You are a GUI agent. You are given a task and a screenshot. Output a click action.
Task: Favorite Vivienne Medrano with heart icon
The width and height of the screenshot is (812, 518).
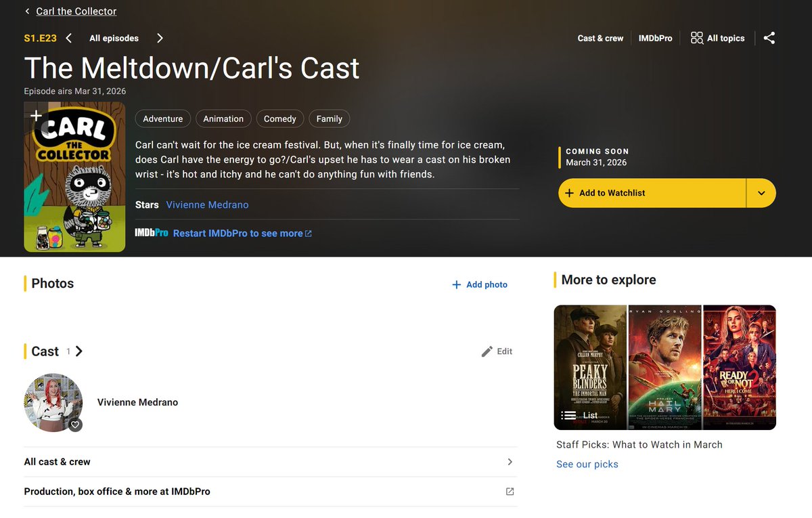click(x=75, y=425)
